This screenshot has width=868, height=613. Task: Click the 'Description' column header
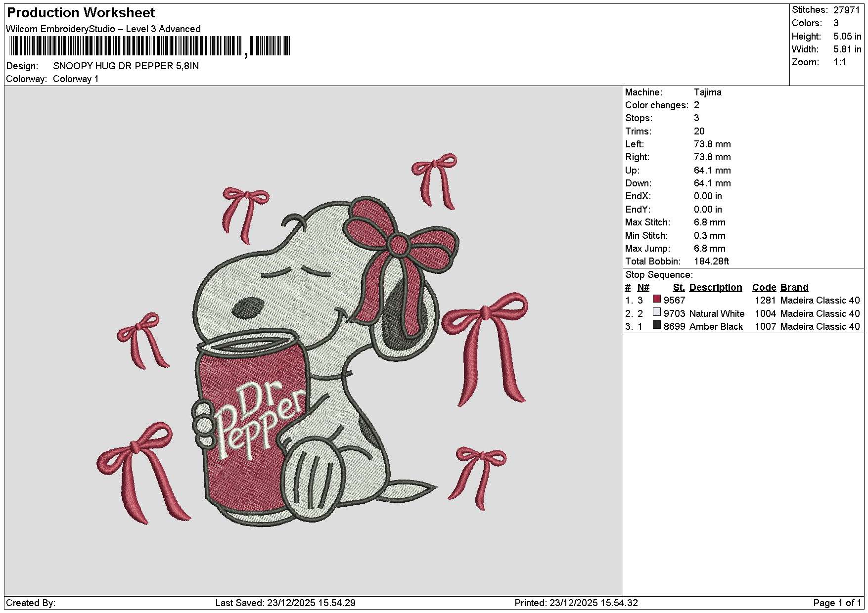tap(716, 288)
